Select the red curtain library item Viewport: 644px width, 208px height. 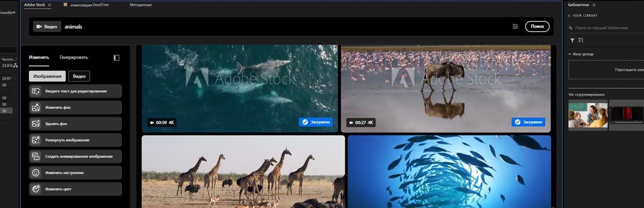(626, 115)
